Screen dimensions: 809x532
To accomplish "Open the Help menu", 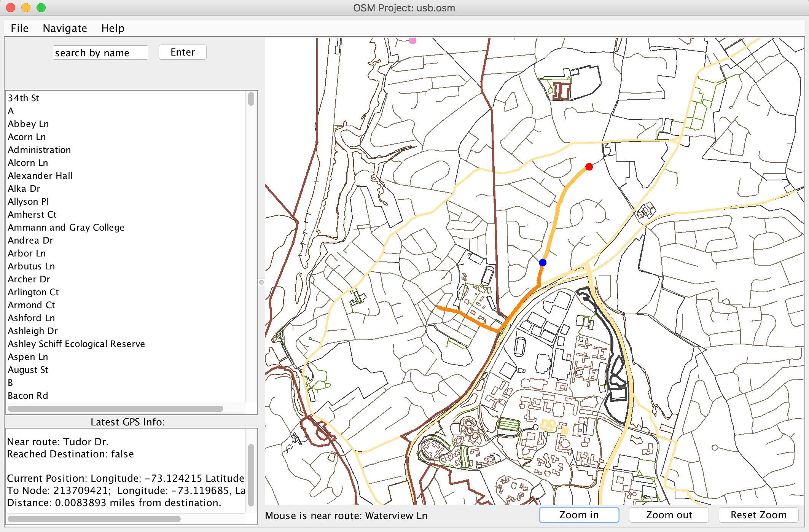I will pos(113,28).
